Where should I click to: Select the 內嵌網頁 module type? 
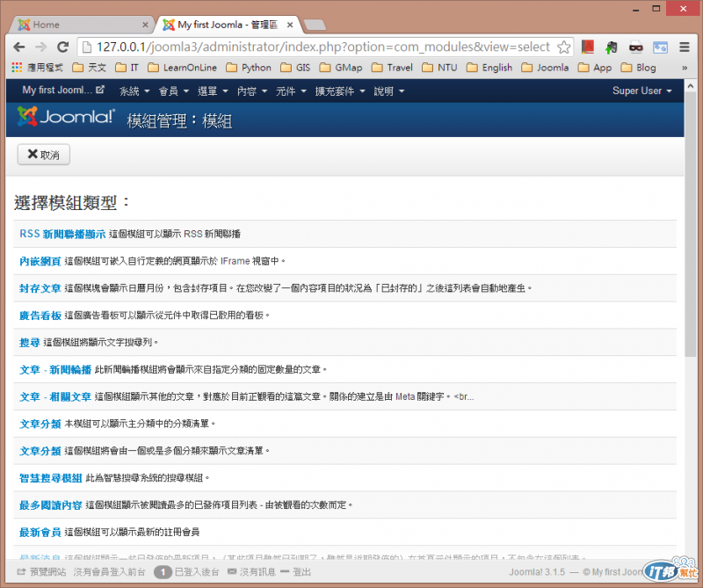[x=40, y=261]
